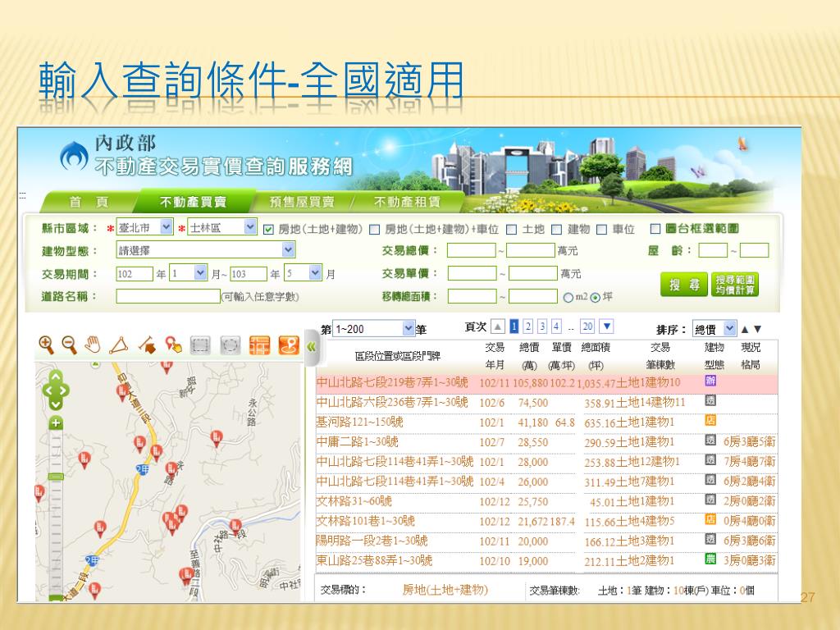Choose the line distance measure tool
The image size is (840, 630).
(147, 345)
